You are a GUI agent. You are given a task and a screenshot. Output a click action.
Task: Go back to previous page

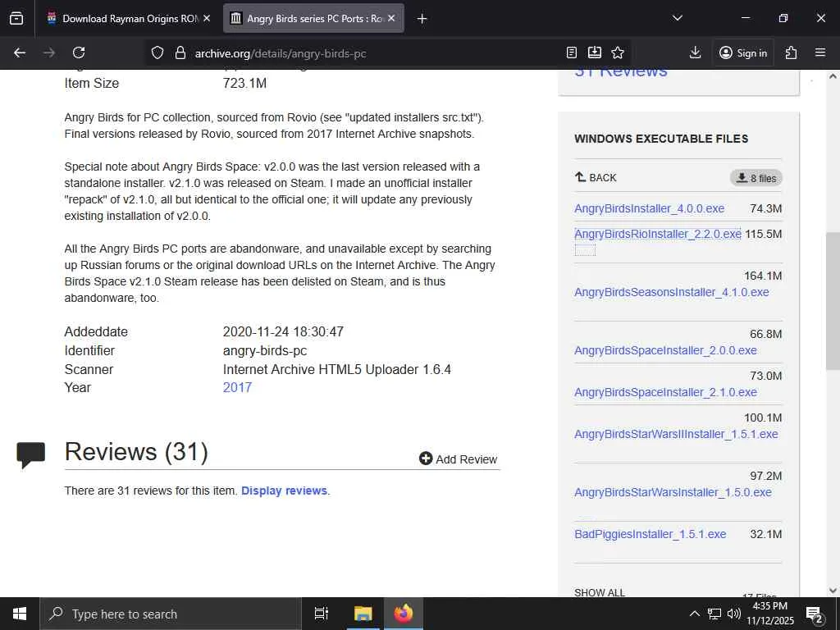20,52
